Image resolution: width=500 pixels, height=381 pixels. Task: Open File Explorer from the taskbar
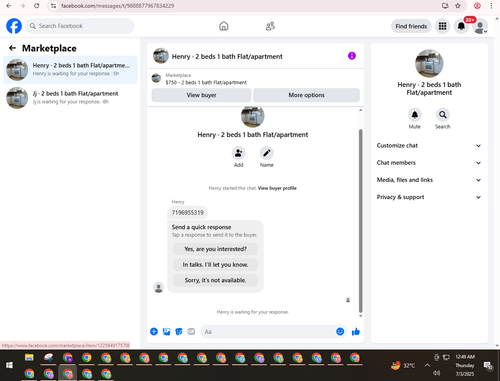pos(29,358)
